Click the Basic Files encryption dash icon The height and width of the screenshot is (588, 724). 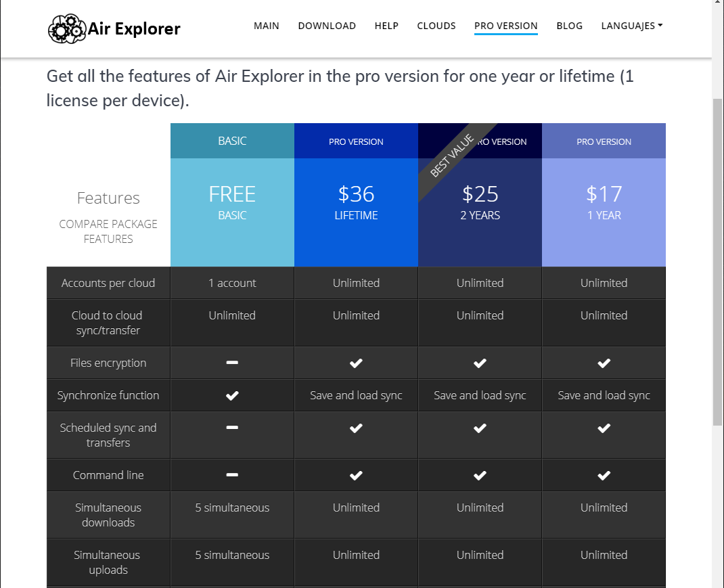click(x=232, y=363)
